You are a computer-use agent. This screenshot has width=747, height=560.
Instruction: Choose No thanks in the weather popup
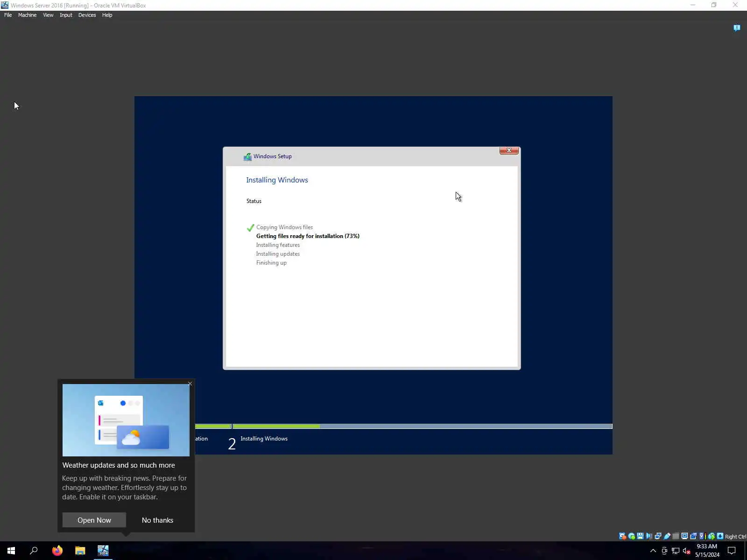click(x=157, y=520)
